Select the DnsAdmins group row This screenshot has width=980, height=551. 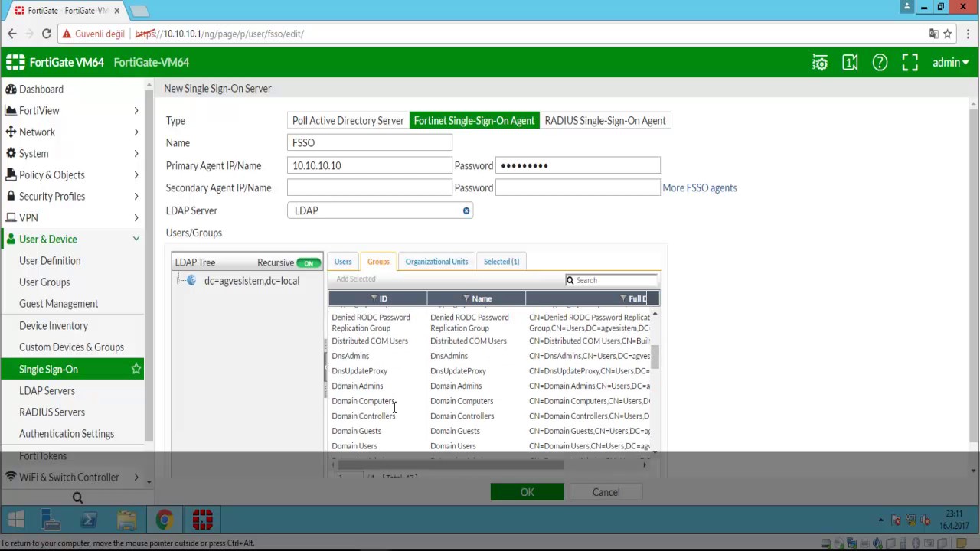(x=491, y=356)
